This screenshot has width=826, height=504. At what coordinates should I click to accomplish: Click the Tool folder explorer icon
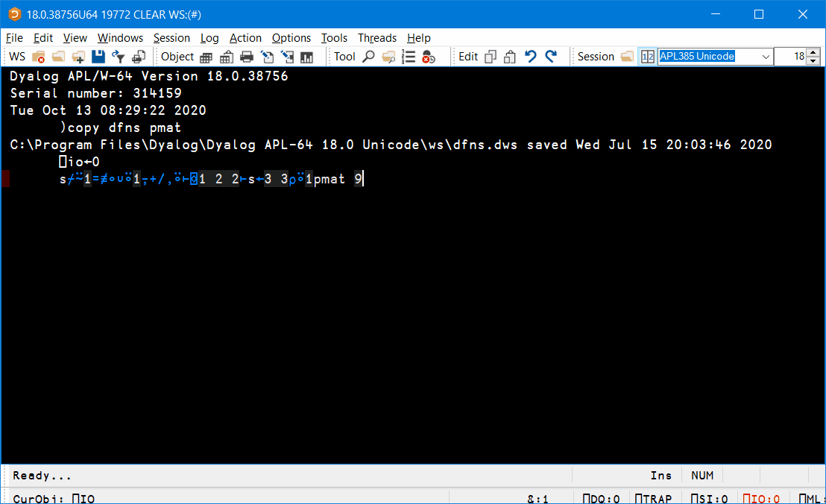[x=388, y=57]
